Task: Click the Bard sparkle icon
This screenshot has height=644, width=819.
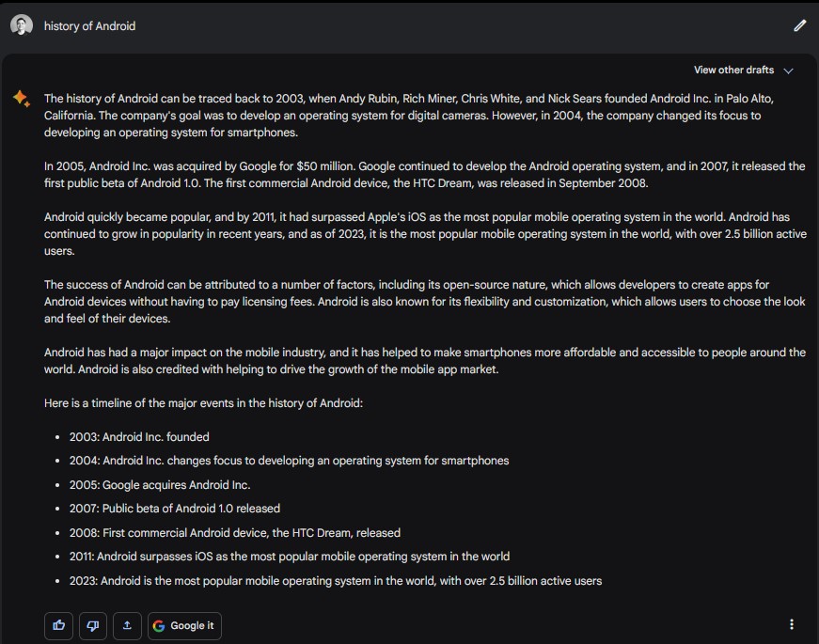Action: [x=22, y=98]
